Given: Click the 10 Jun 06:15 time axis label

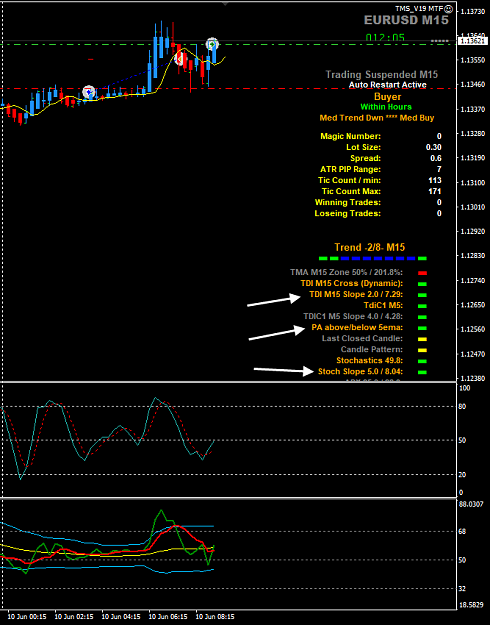Looking at the screenshot, I should pos(168,617).
